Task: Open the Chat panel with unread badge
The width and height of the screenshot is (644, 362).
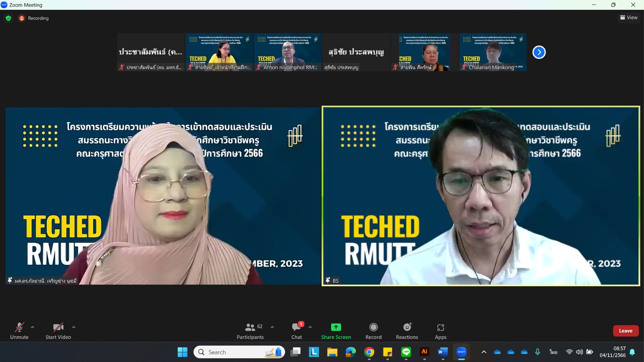Action: [296, 331]
